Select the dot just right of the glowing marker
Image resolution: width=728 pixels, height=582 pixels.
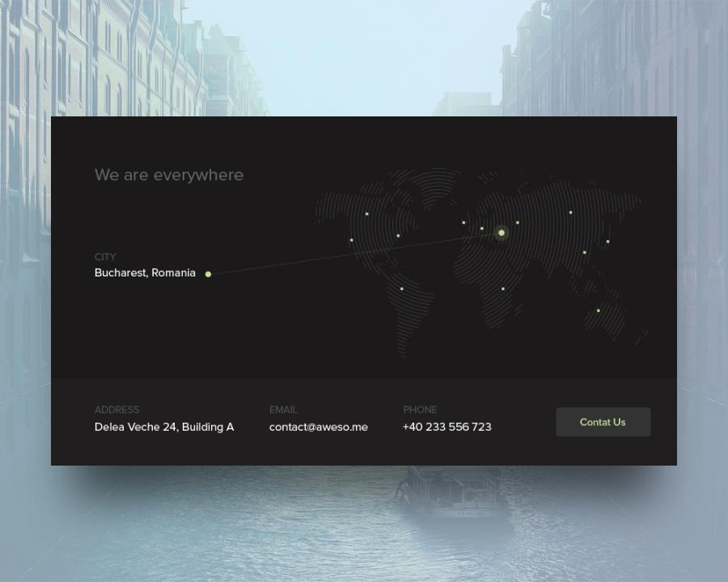[x=518, y=222]
